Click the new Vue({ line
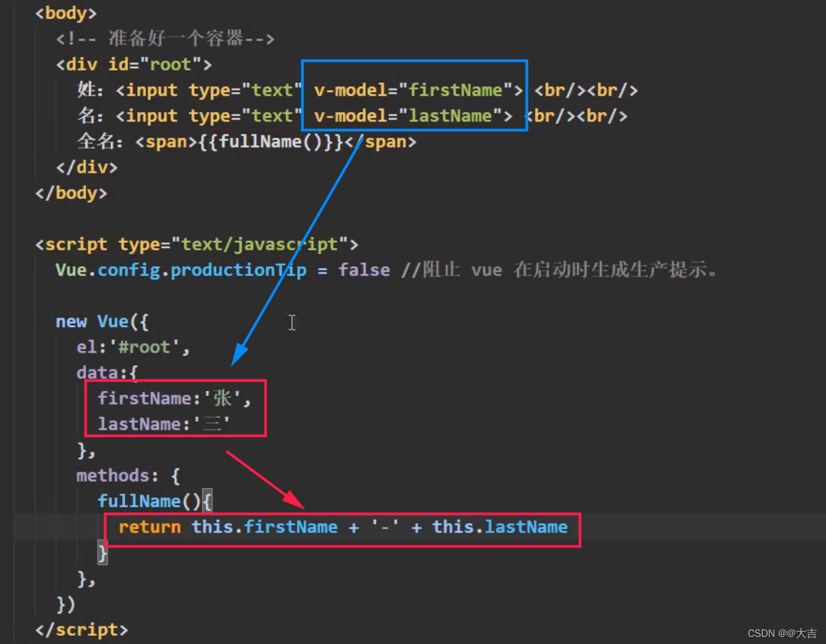Viewport: 826px width, 644px height. pos(102,321)
